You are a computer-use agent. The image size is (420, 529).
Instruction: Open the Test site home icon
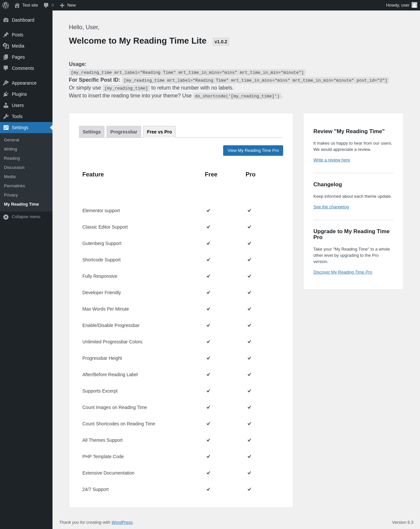point(17,5)
